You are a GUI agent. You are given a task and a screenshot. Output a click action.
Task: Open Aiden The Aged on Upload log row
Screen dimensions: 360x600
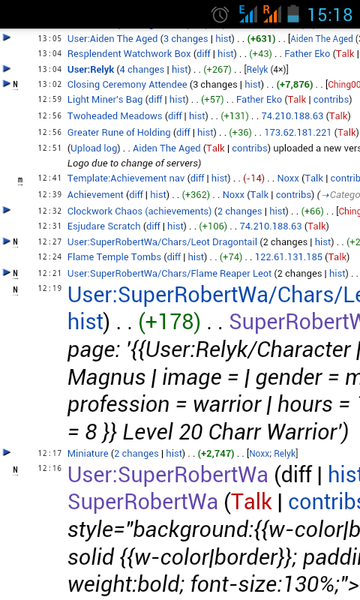[167, 148]
